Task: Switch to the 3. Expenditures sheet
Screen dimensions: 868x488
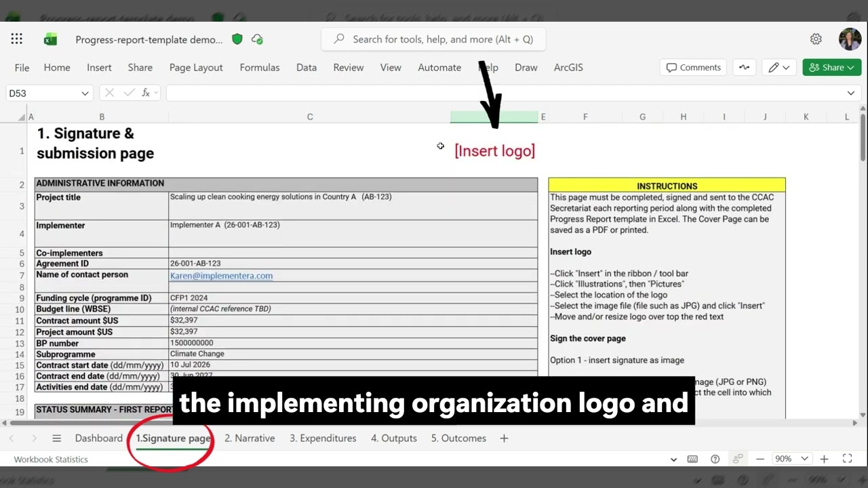Action: 323,439
